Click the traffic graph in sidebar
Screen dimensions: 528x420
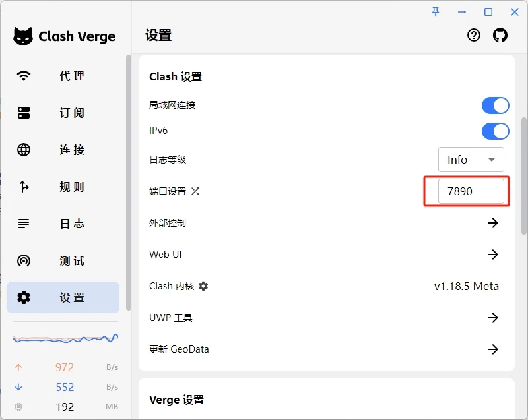(65, 338)
